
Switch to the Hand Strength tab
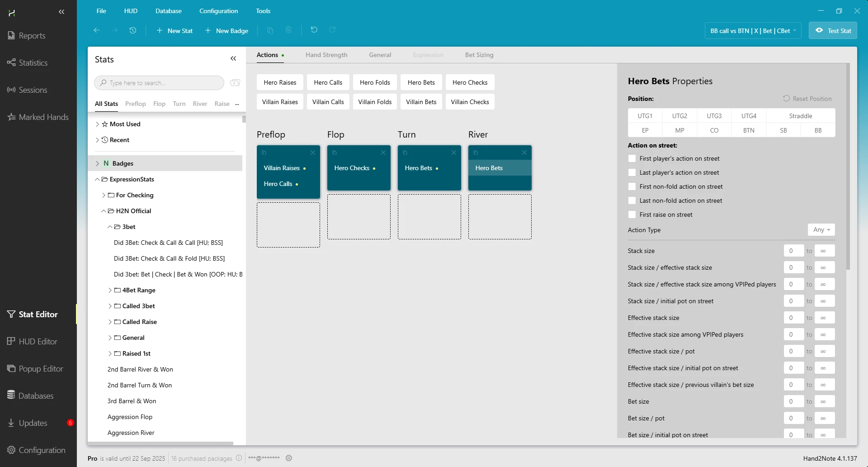pyautogui.click(x=326, y=55)
